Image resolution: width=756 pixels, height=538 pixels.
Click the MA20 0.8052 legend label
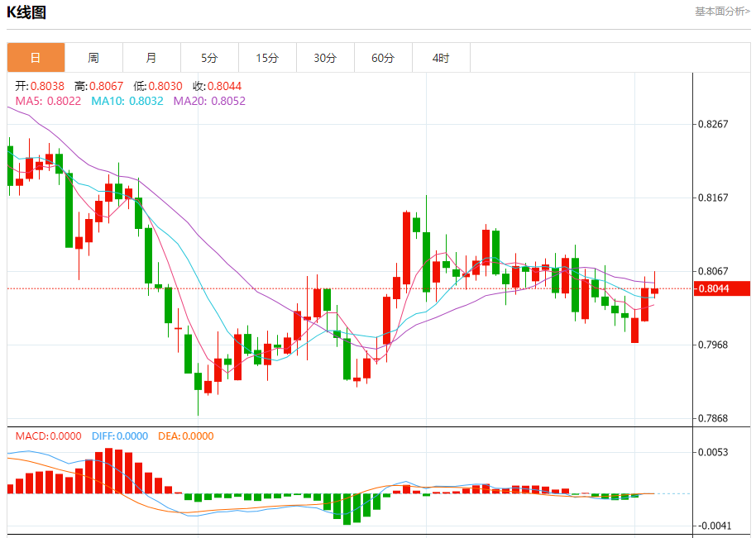(209, 101)
